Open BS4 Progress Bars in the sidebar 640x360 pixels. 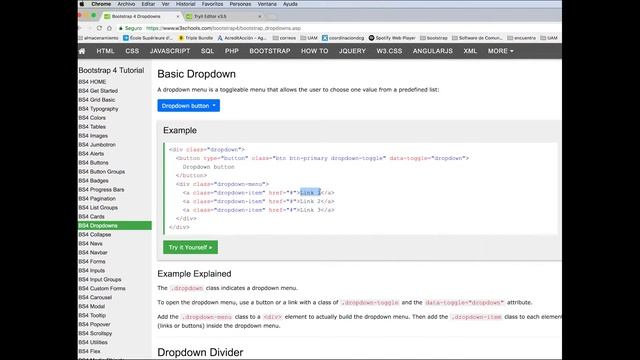click(x=101, y=189)
